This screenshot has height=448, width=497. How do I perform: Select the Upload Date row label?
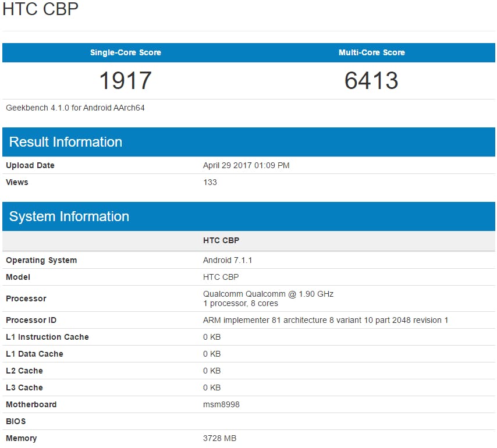pos(30,165)
